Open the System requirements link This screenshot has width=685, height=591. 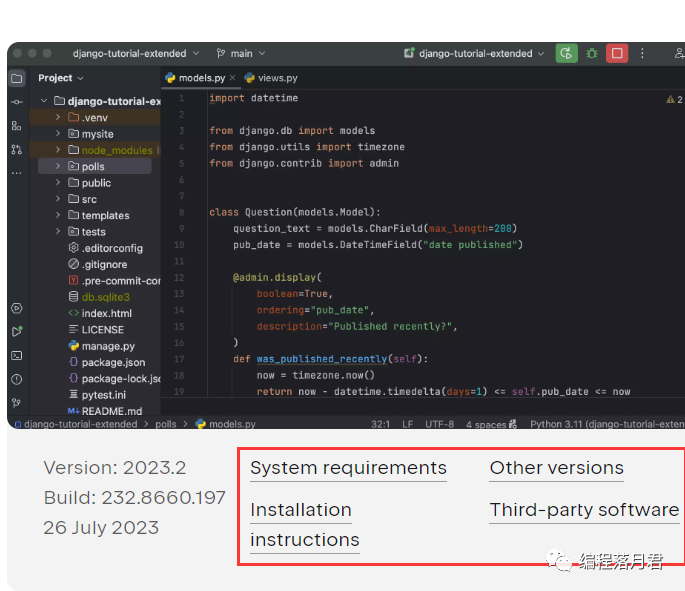click(x=348, y=468)
